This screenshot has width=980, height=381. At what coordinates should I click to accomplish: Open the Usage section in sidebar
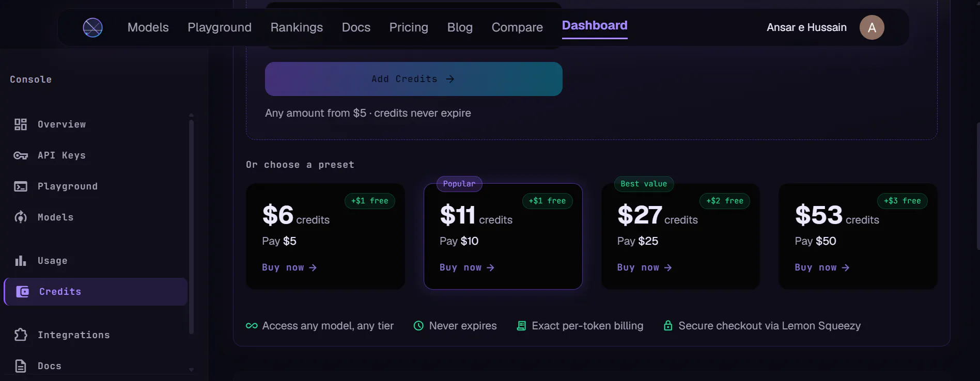click(96, 261)
